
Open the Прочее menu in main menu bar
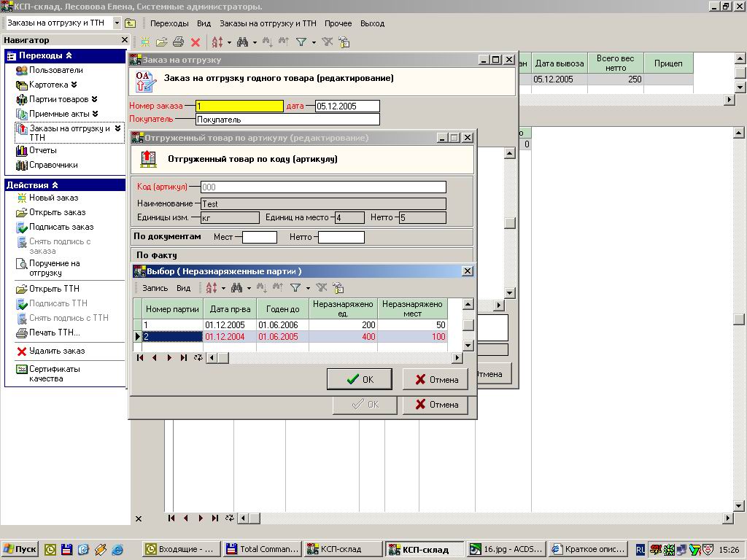coord(338,23)
